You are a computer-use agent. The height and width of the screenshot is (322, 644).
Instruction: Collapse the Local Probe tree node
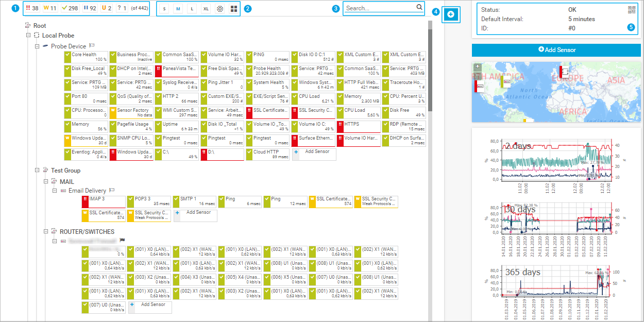29,36
